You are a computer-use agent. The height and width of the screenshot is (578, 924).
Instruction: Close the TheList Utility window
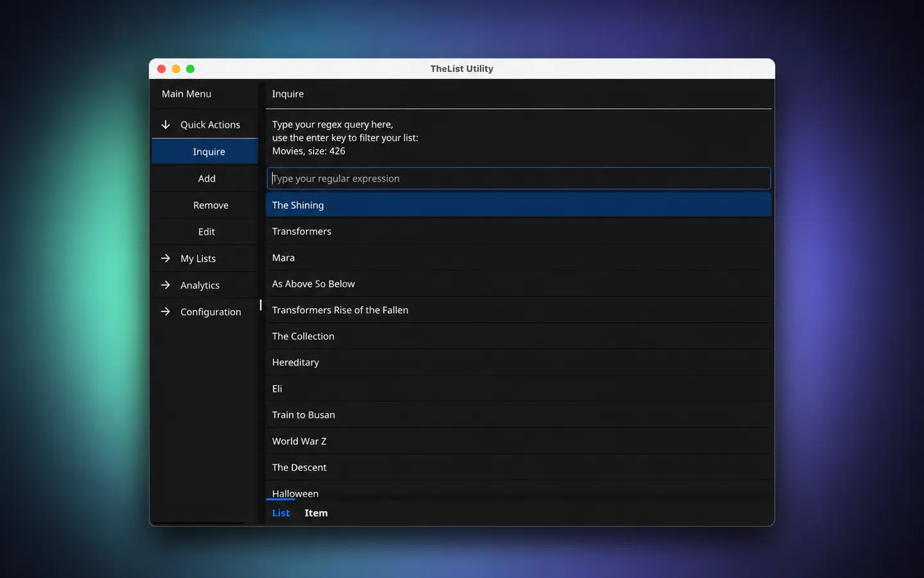pos(162,69)
